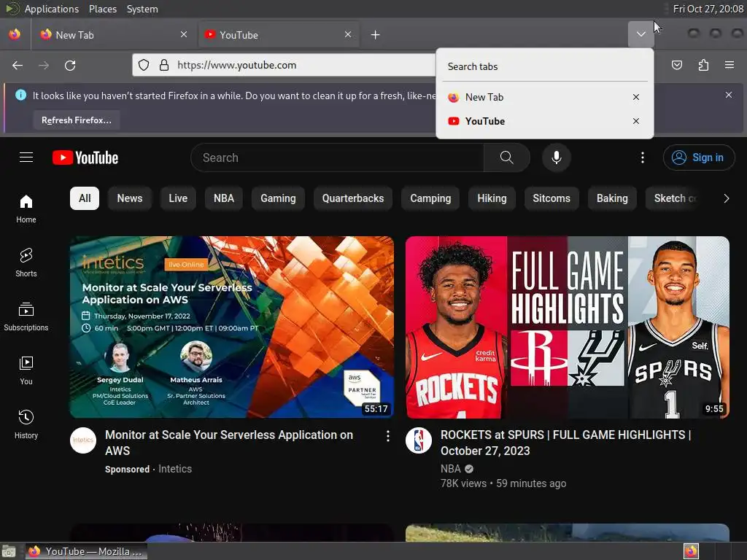Click the Intetics channel avatar

point(83,440)
